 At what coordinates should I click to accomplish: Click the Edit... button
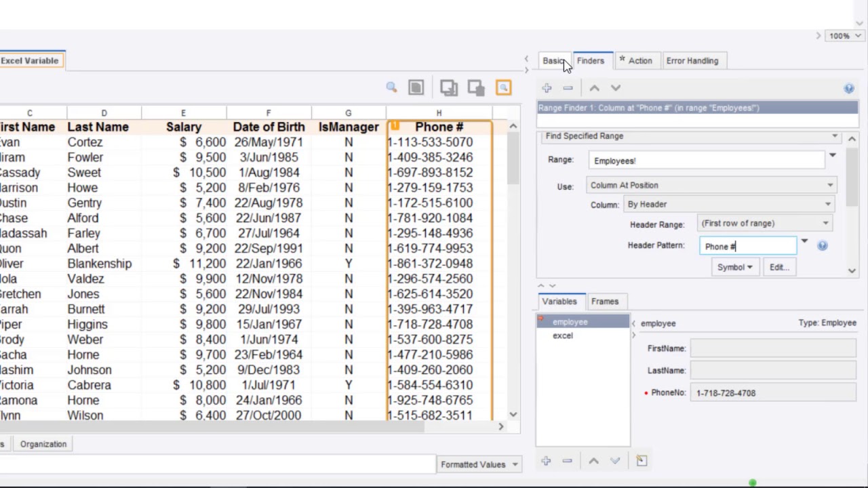pos(779,267)
